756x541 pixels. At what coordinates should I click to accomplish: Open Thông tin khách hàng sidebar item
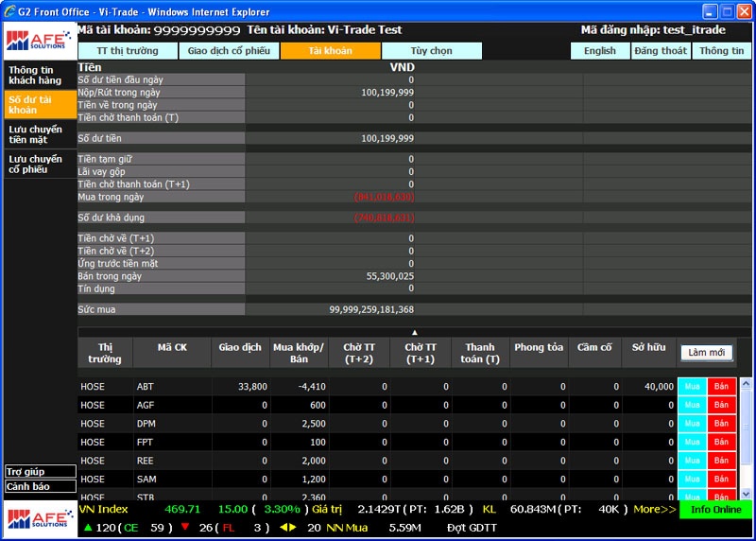click(x=40, y=76)
